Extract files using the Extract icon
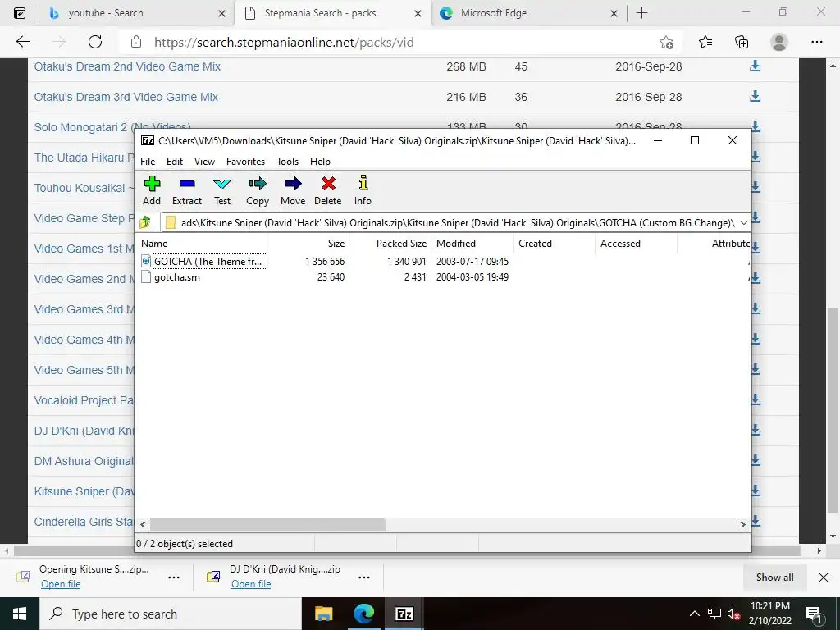Image resolution: width=840 pixels, height=630 pixels. [x=187, y=190]
